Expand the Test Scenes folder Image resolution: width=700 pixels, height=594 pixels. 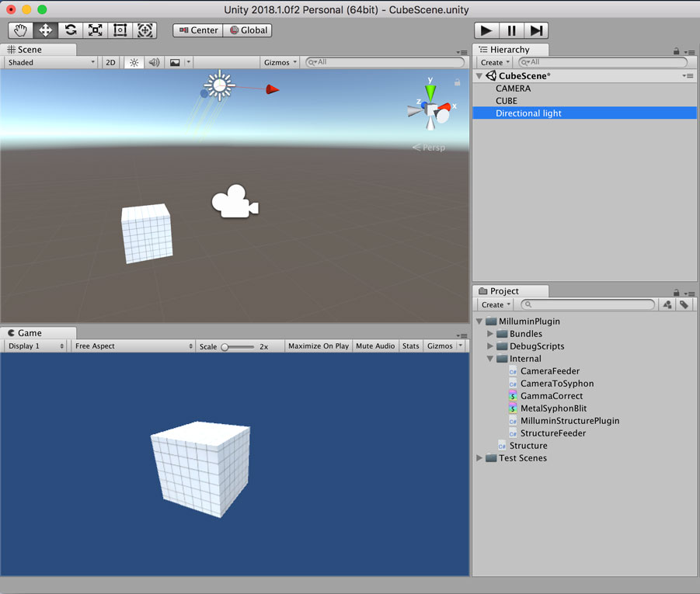(479, 458)
